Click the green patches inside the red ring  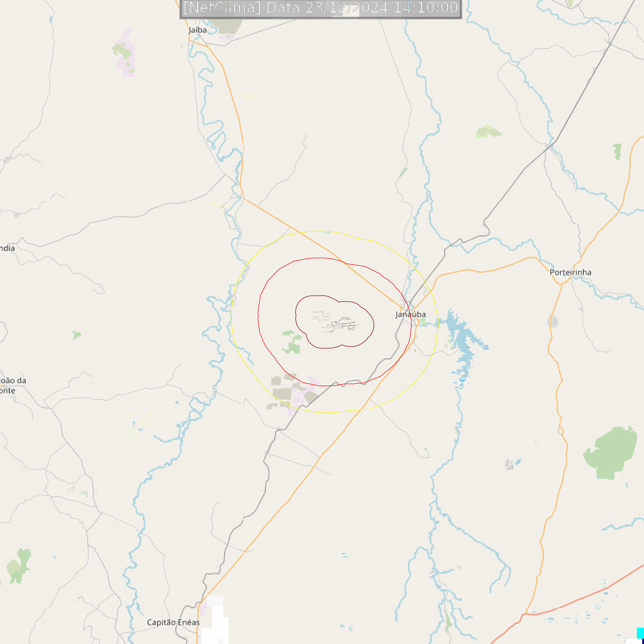click(x=292, y=342)
